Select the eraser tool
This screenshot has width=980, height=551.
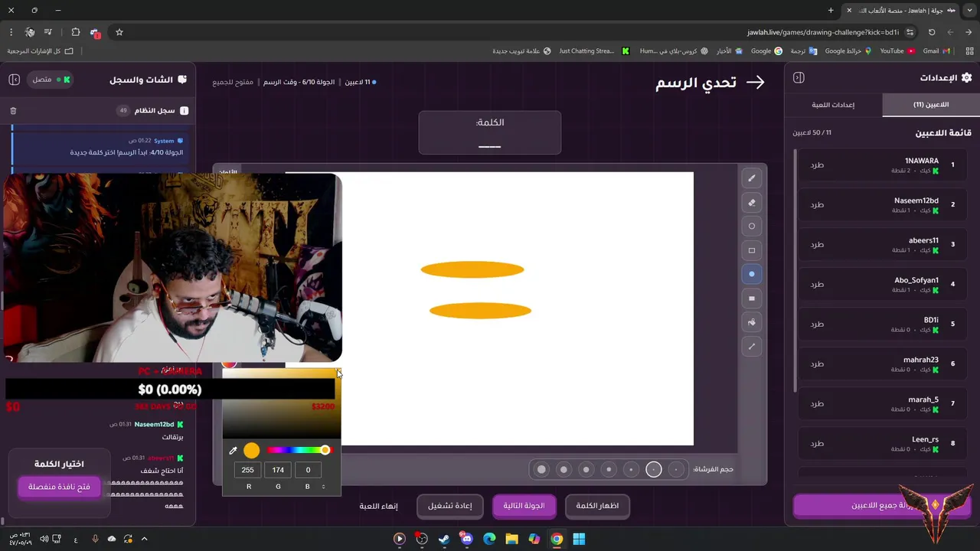pos(751,203)
